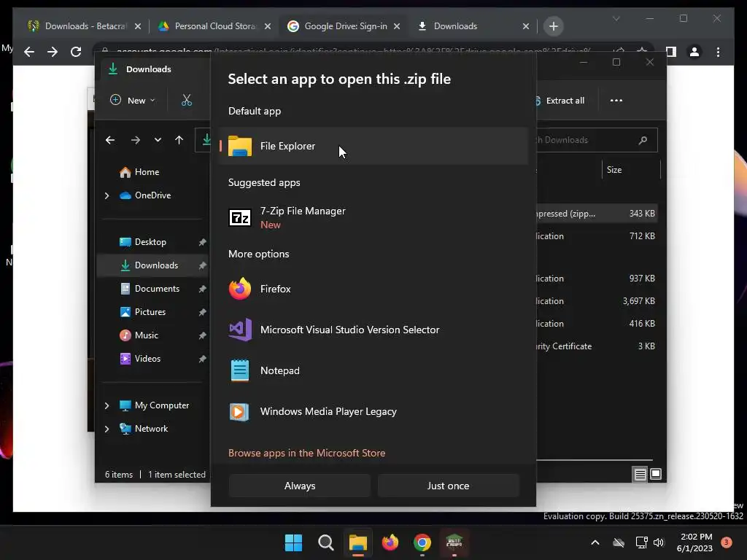Image resolution: width=747 pixels, height=560 pixels.
Task: Click Cut scissors icon in Explorer toolbar
Action: (x=186, y=101)
